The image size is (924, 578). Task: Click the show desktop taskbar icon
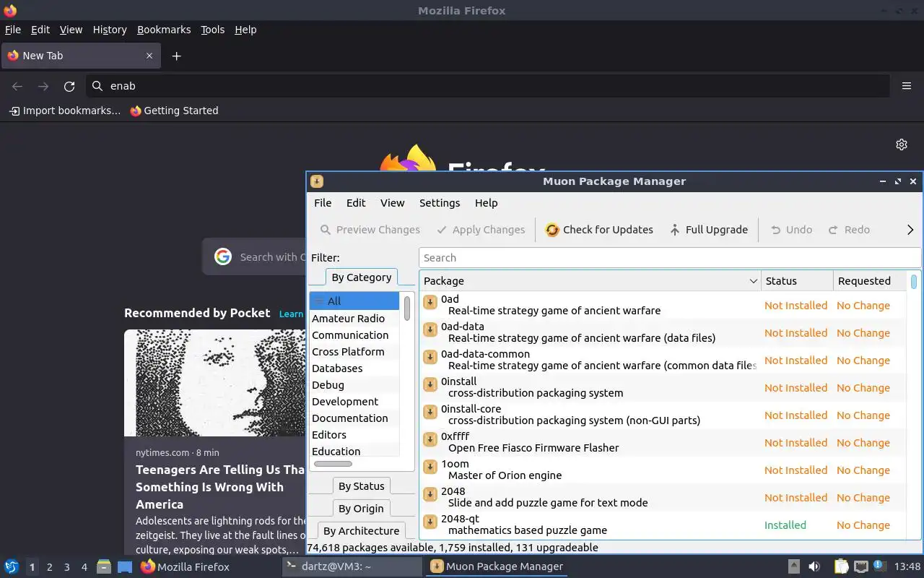tap(125, 566)
